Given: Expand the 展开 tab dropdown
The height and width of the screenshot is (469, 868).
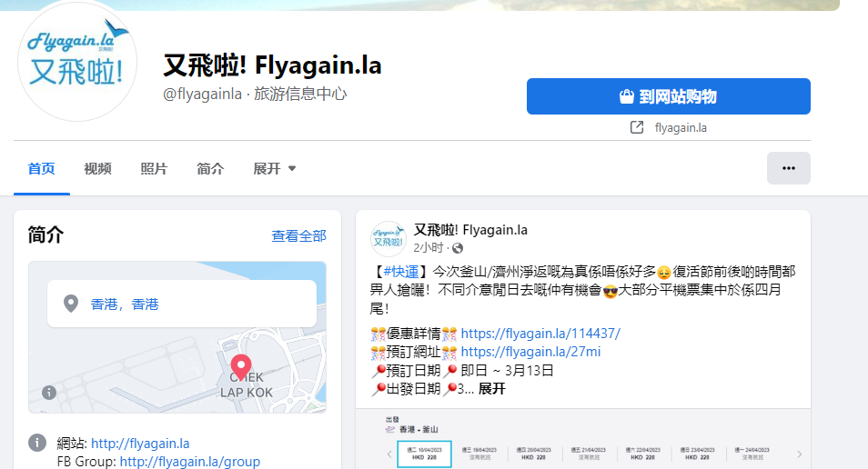Looking at the screenshot, I should (x=275, y=169).
